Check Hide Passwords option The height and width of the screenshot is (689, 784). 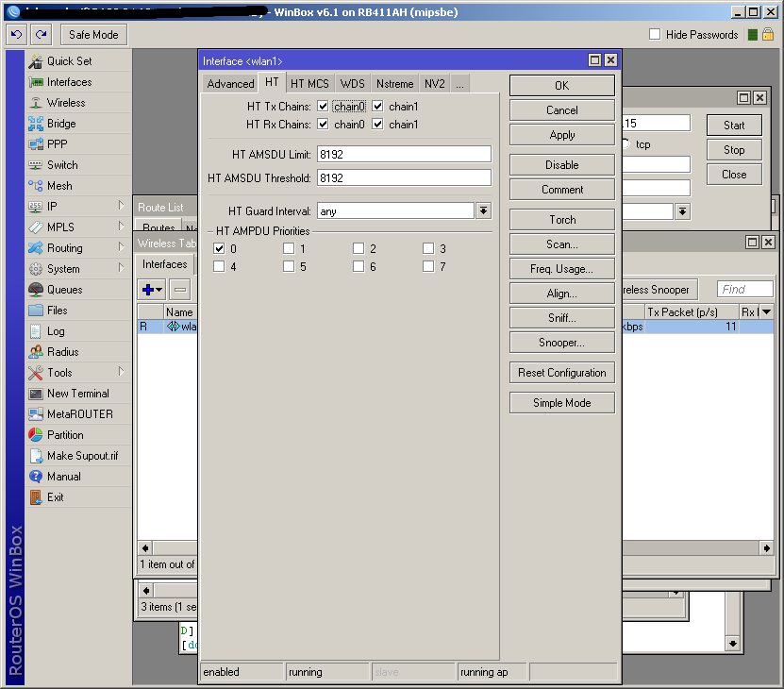pyautogui.click(x=655, y=35)
